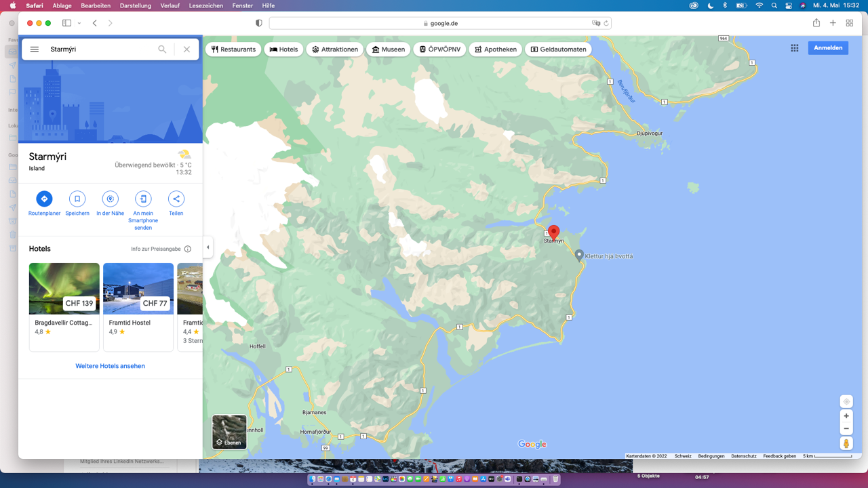This screenshot has width=868, height=488.
Task: Filter map by Museen chip
Action: pos(389,49)
